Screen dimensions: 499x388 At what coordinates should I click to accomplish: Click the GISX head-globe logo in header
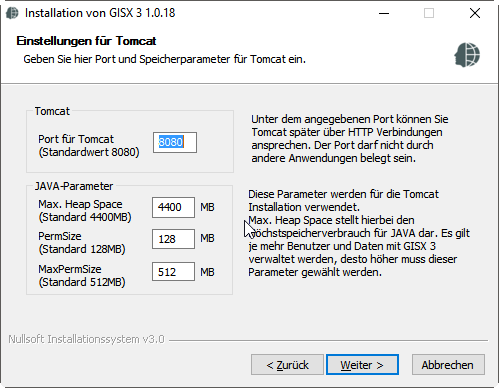(x=467, y=55)
